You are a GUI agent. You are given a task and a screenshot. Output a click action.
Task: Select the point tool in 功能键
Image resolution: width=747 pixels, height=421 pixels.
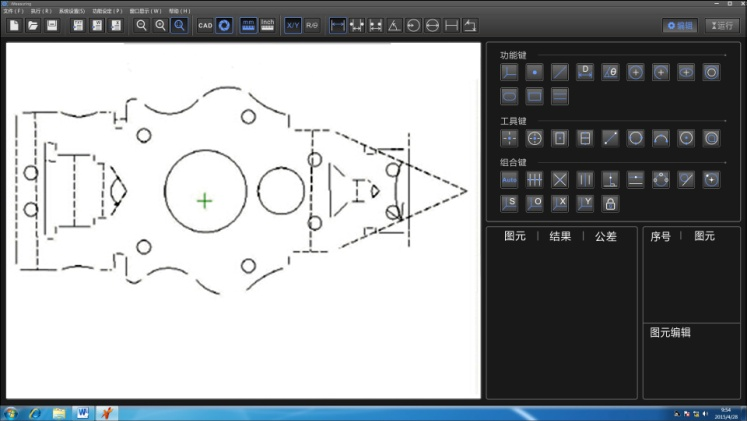(535, 72)
